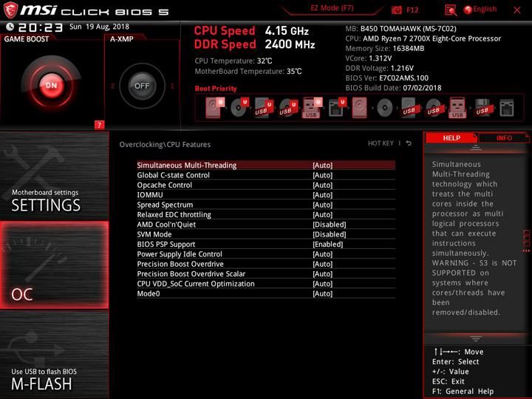Select the Relaxed EDC throttling row

coord(266,214)
